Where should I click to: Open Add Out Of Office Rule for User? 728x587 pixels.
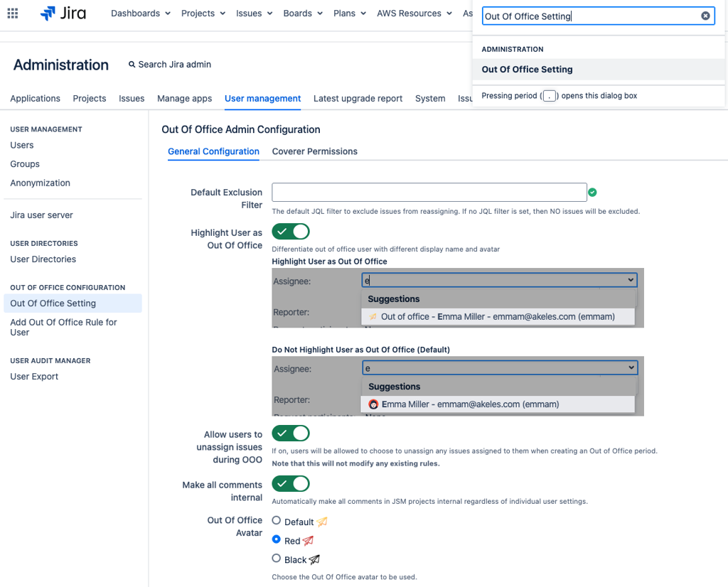tap(63, 327)
